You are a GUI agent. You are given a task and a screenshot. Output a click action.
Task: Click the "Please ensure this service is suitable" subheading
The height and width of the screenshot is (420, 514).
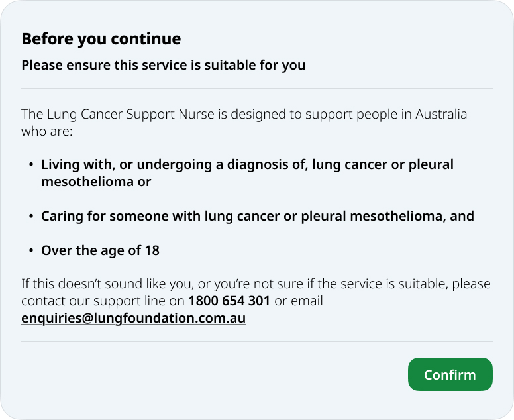click(x=163, y=65)
